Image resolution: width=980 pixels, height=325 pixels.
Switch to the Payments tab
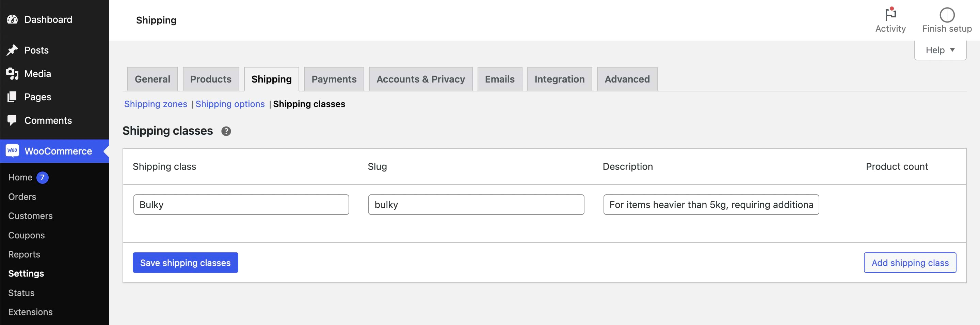334,79
